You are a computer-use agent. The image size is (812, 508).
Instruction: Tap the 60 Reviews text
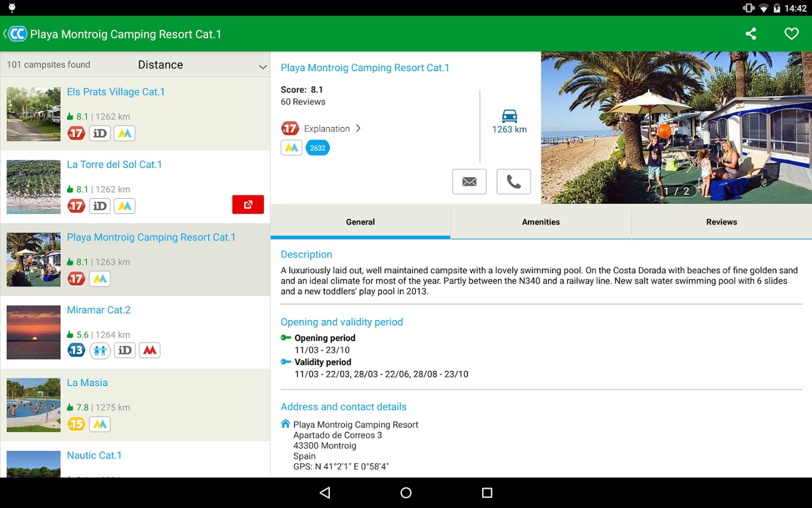303,102
